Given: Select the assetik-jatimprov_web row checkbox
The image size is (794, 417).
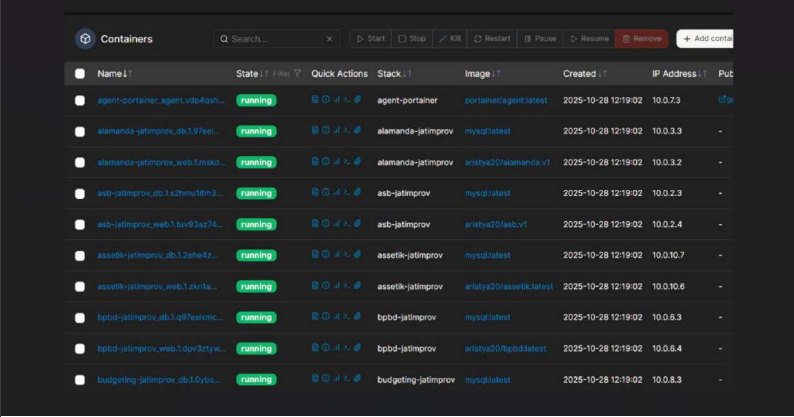Looking at the screenshot, I should 80,286.
